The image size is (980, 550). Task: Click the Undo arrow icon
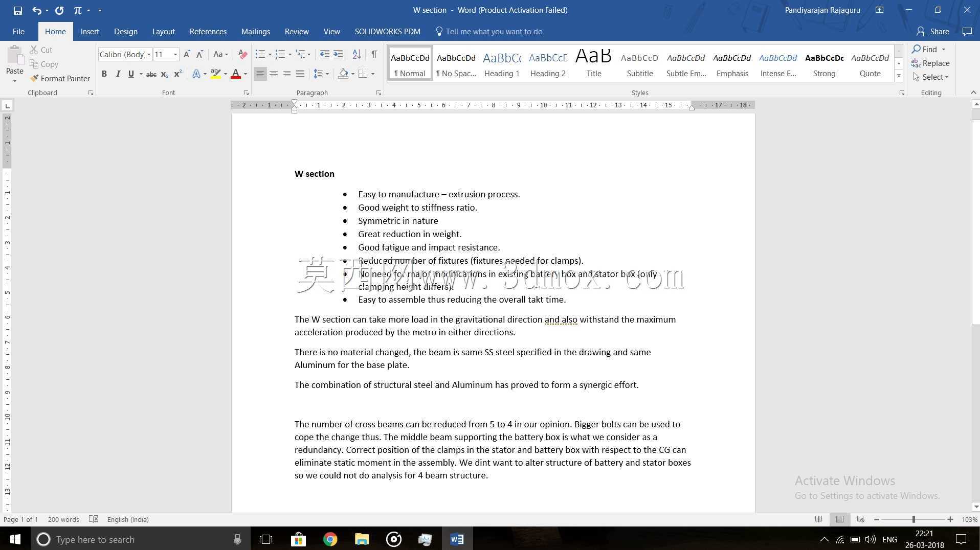(x=37, y=10)
